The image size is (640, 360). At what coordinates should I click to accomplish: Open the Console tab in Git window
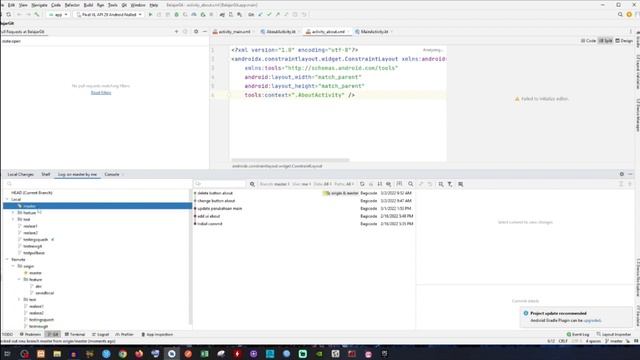[x=112, y=174]
